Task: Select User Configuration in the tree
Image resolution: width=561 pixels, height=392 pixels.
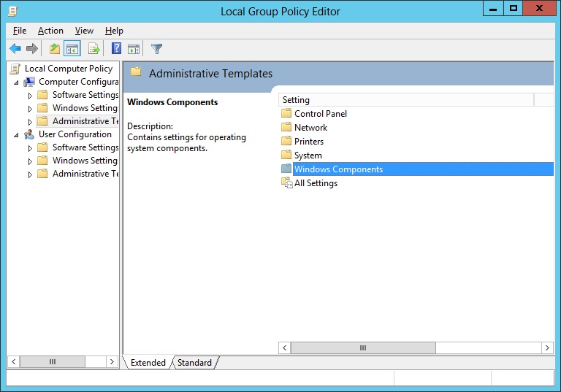Action: [75, 134]
